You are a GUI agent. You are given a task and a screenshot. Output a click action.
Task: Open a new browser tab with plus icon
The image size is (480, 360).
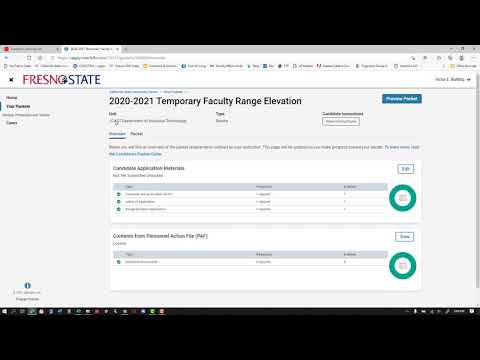tap(126, 49)
